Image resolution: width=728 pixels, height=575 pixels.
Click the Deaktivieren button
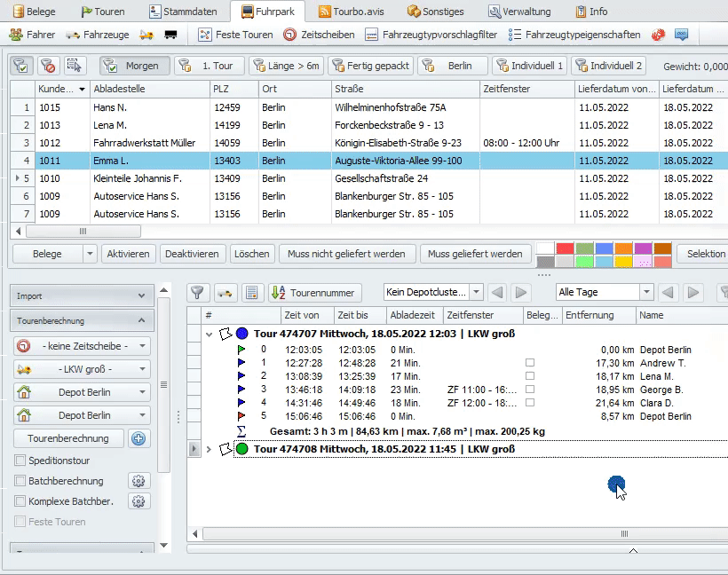pyautogui.click(x=192, y=254)
